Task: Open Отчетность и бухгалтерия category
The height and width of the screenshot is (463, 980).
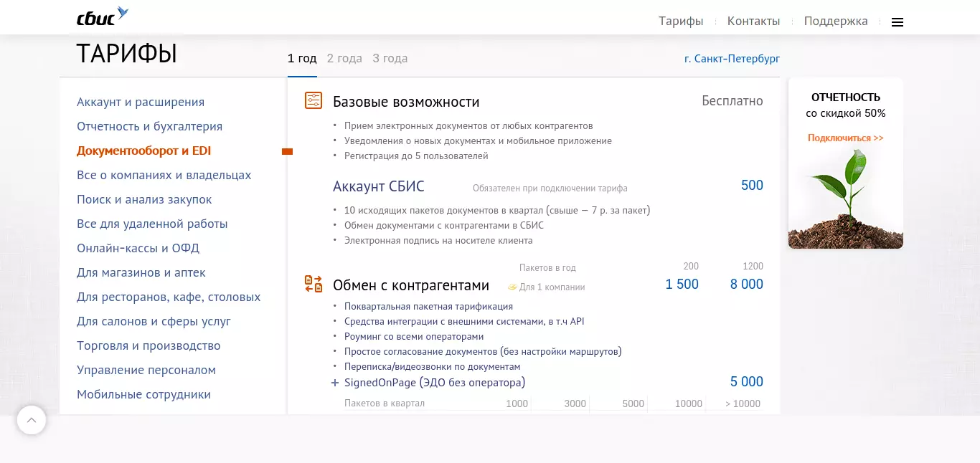Action: click(x=149, y=126)
